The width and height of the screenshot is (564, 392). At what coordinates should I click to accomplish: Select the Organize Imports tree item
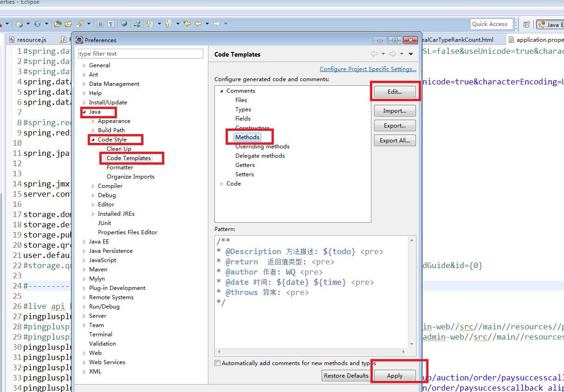(130, 177)
